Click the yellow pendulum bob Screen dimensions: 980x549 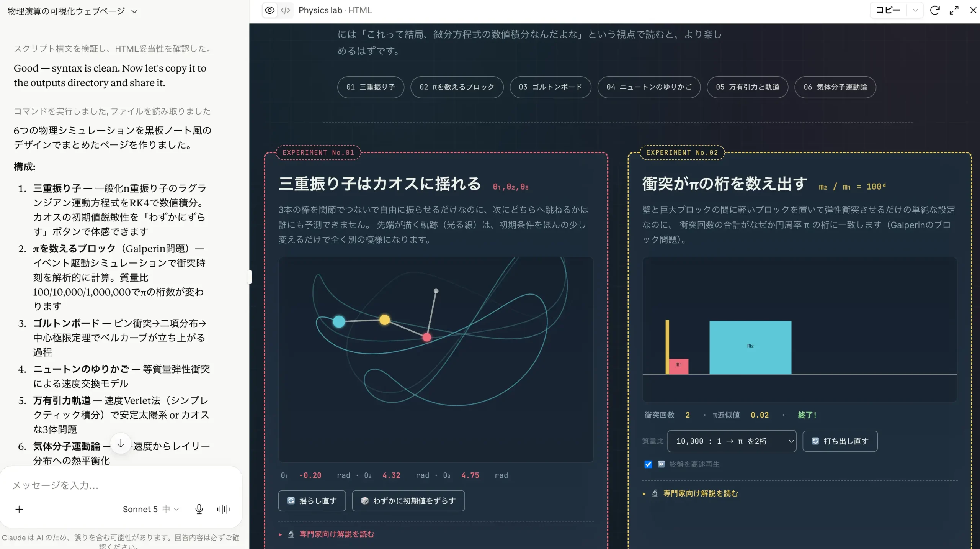385,320
